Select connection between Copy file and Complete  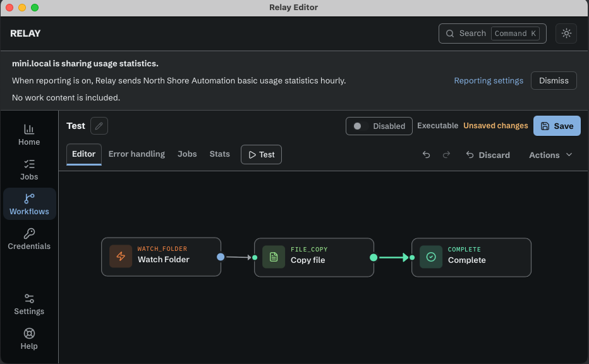click(x=393, y=257)
